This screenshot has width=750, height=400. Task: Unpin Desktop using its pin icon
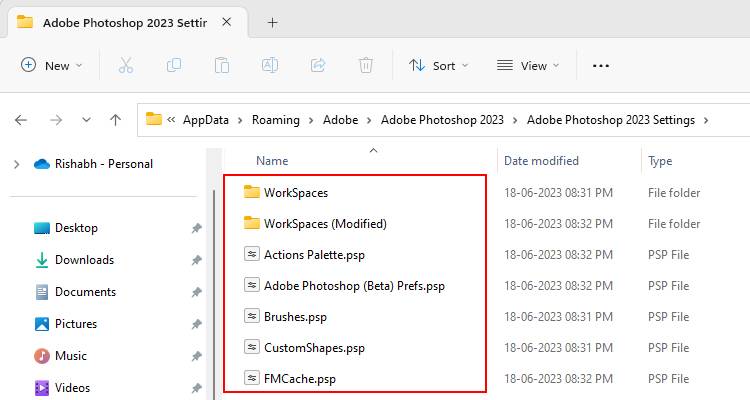[197, 228]
